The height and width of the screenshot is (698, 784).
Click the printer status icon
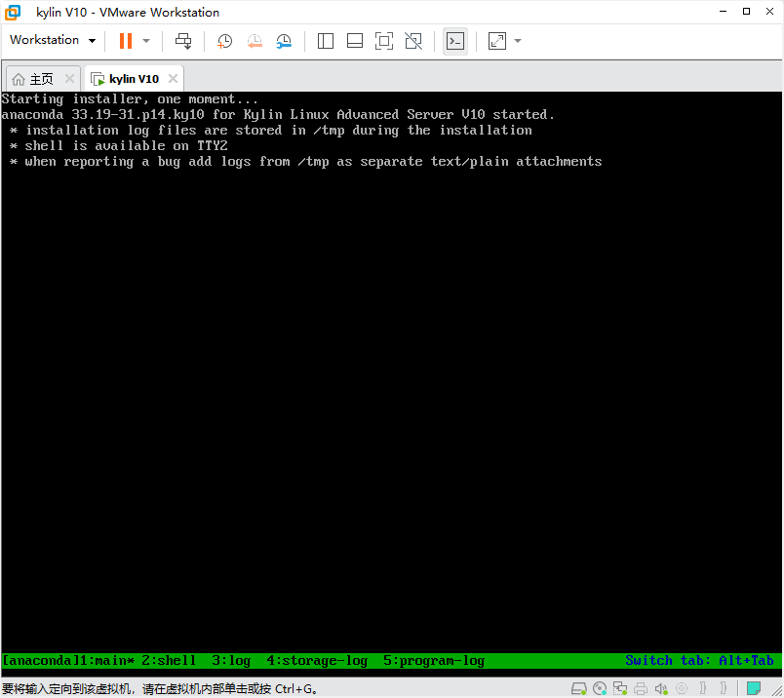641,688
